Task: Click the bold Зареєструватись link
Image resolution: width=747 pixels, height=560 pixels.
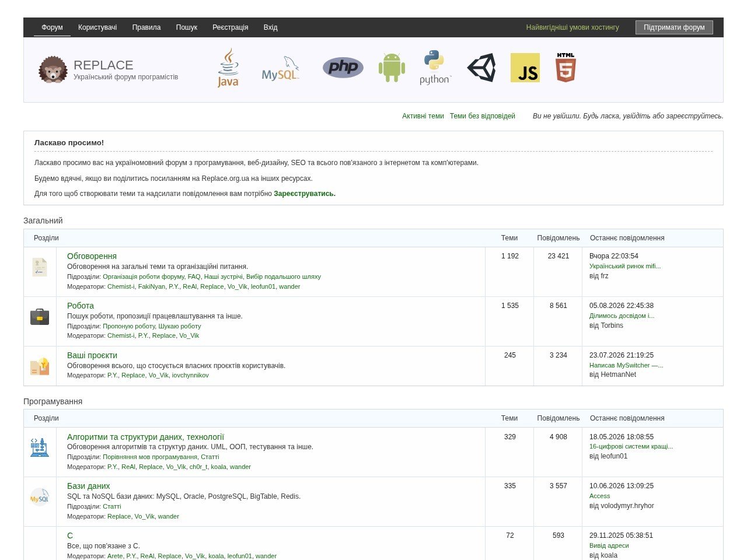Action: coord(305,194)
